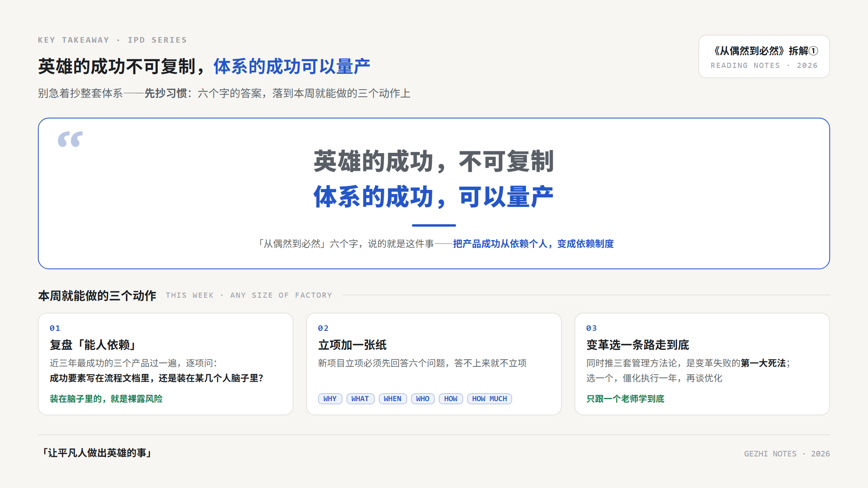Click green text 装在脑子里的，就是裸露风险
The width and height of the screenshot is (868, 488).
tap(106, 399)
